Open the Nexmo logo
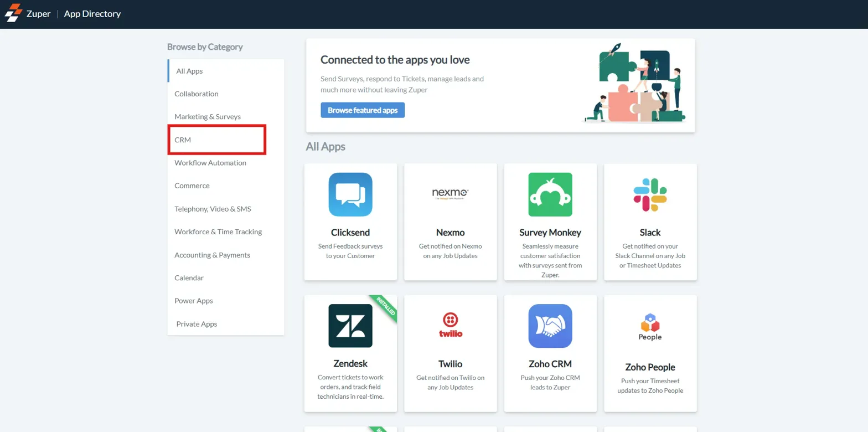The image size is (868, 432). pos(450,193)
